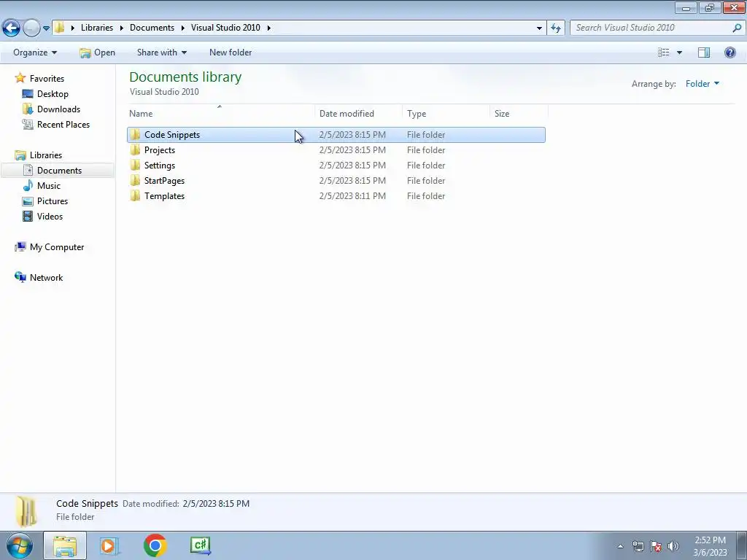Open the view options dropdown arrow
747x560 pixels.
click(679, 52)
